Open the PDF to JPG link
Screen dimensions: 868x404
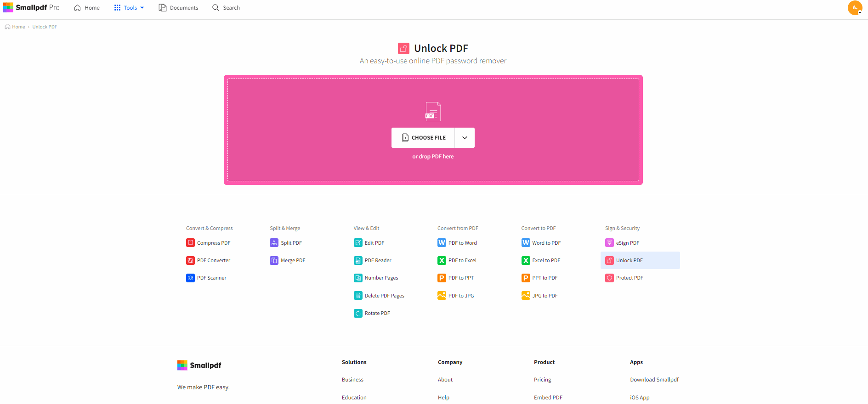pyautogui.click(x=461, y=296)
